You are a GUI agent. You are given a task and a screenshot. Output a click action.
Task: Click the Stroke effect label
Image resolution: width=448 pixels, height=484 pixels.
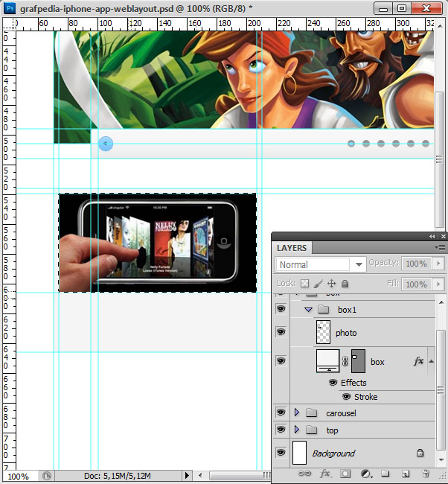coord(366,397)
